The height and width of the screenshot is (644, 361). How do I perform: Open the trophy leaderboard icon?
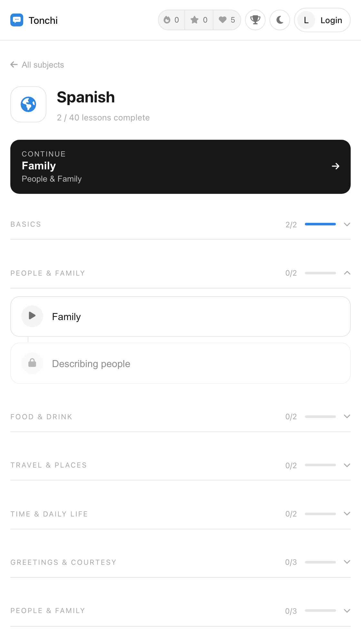point(255,20)
